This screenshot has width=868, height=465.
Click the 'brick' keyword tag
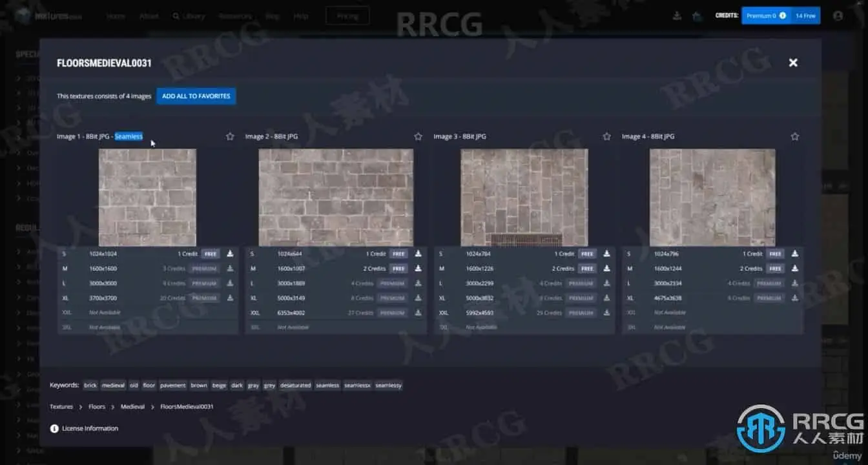point(90,386)
